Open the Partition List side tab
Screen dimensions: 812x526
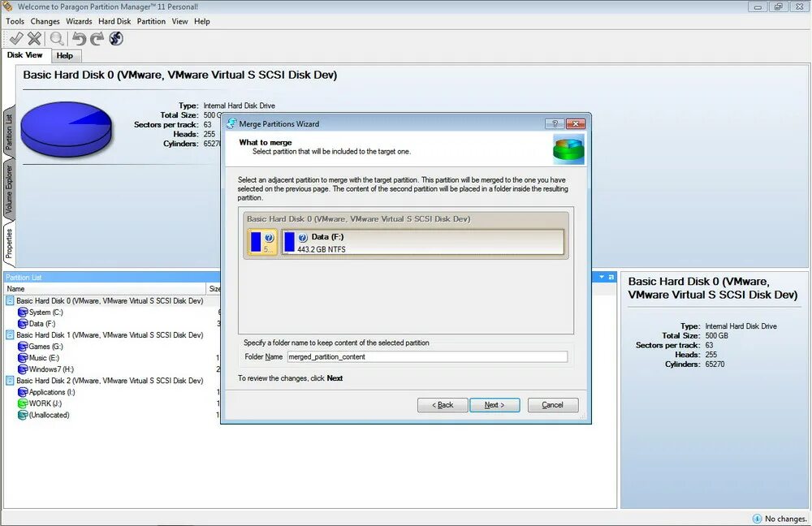pyautogui.click(x=9, y=132)
